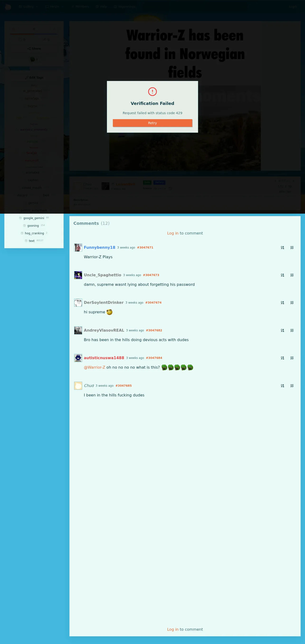The width and height of the screenshot is (305, 644).
Task: Click the reply icon on Chud's comment
Action: pos(282,385)
